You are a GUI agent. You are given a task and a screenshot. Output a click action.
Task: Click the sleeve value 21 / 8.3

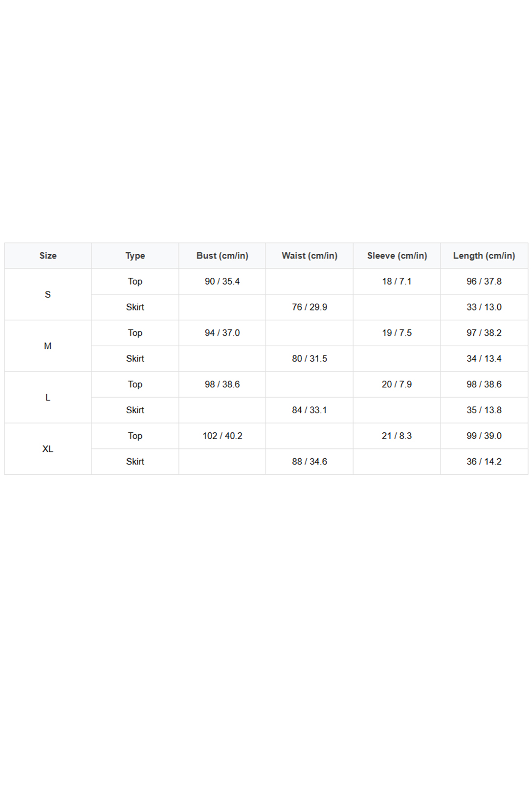tap(397, 436)
